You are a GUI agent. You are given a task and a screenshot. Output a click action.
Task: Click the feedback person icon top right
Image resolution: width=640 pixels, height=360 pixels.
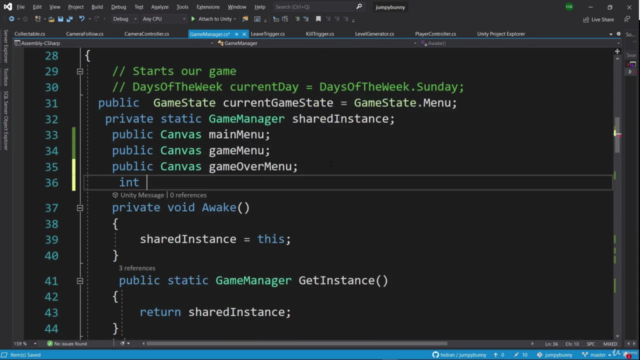tap(627, 19)
